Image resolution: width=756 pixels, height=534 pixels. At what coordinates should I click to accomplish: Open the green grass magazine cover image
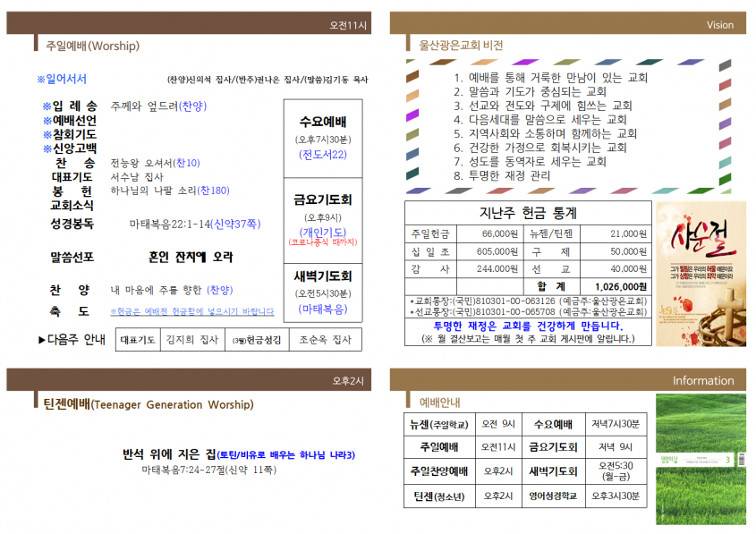pos(701,459)
